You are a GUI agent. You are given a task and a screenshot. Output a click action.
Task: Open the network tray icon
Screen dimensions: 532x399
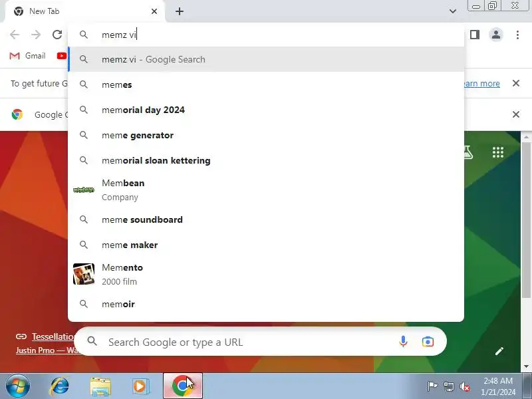[x=449, y=386]
